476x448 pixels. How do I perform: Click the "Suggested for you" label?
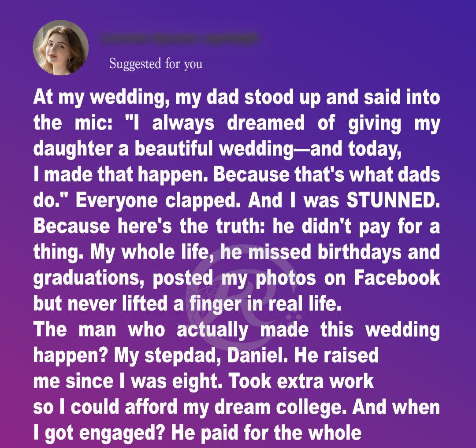click(156, 64)
